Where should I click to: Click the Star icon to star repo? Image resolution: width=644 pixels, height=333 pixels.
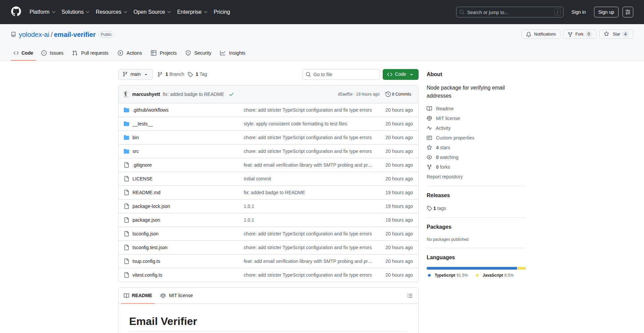pyautogui.click(x=606, y=34)
